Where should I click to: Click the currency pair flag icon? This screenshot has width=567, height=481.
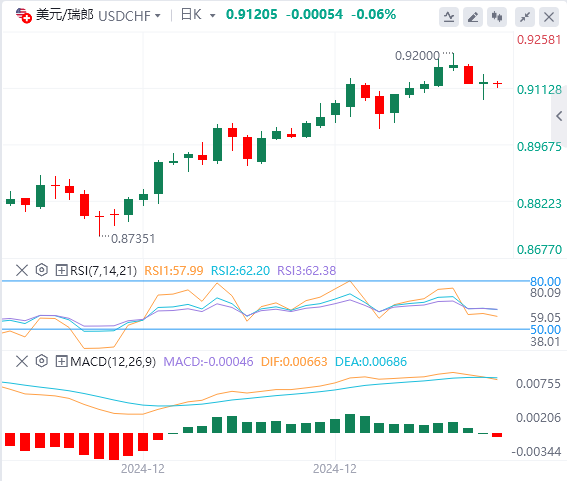coord(24,16)
